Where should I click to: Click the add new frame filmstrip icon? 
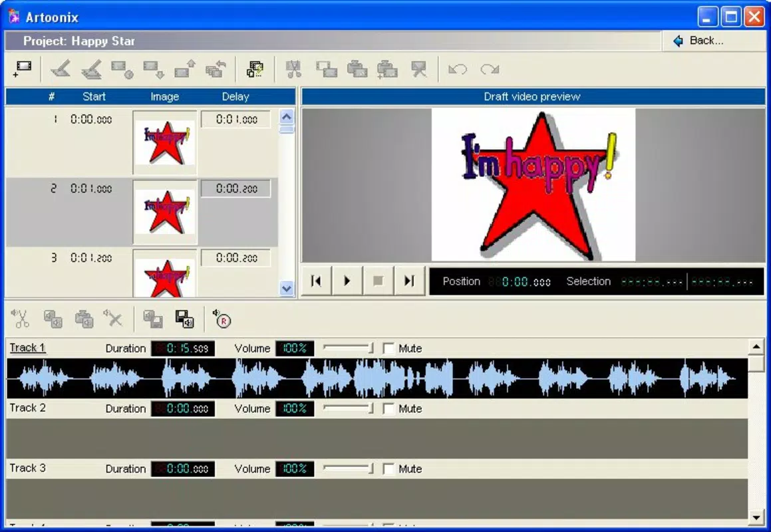(23, 69)
